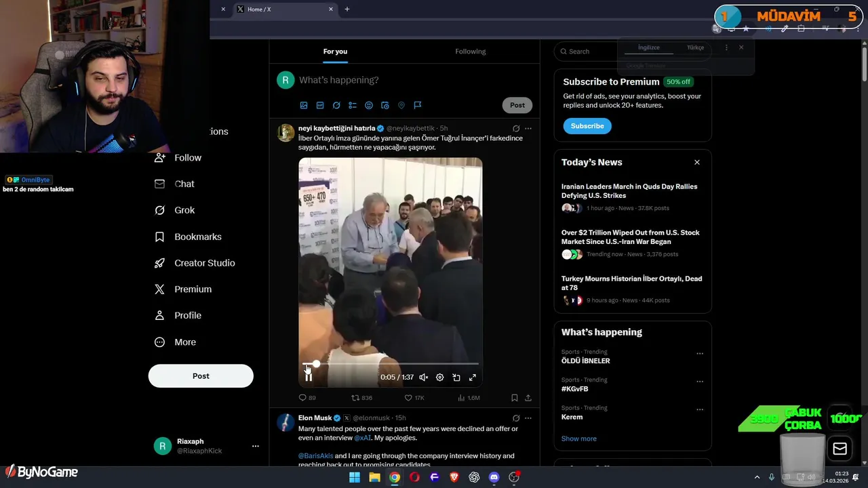
Task: Open the More menu in sidebar
Action: click(176, 342)
